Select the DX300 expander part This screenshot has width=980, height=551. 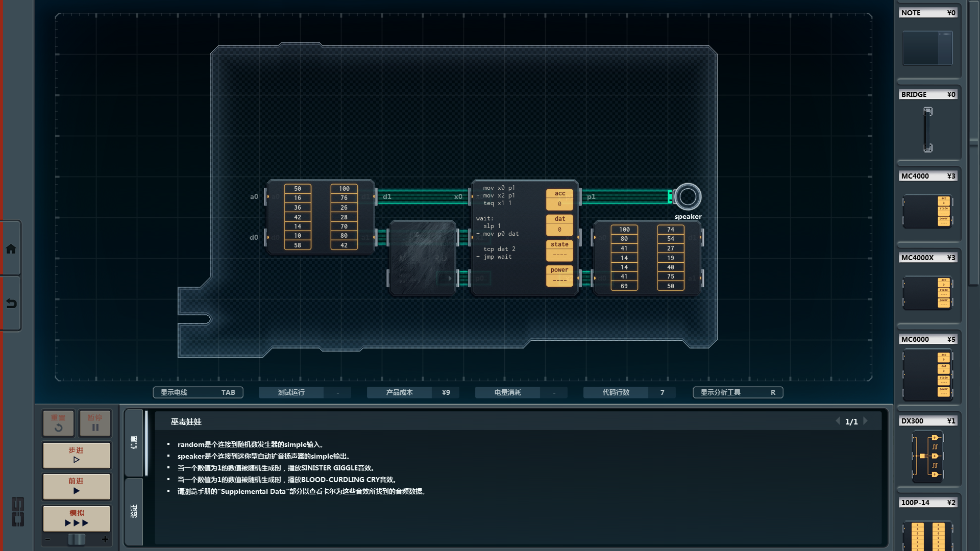pos(927,456)
